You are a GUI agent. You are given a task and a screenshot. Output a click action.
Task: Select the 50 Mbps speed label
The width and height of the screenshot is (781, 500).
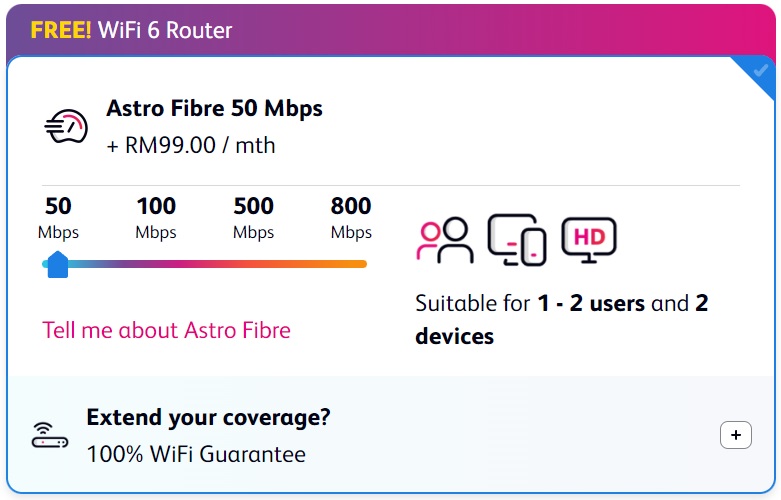(x=58, y=218)
